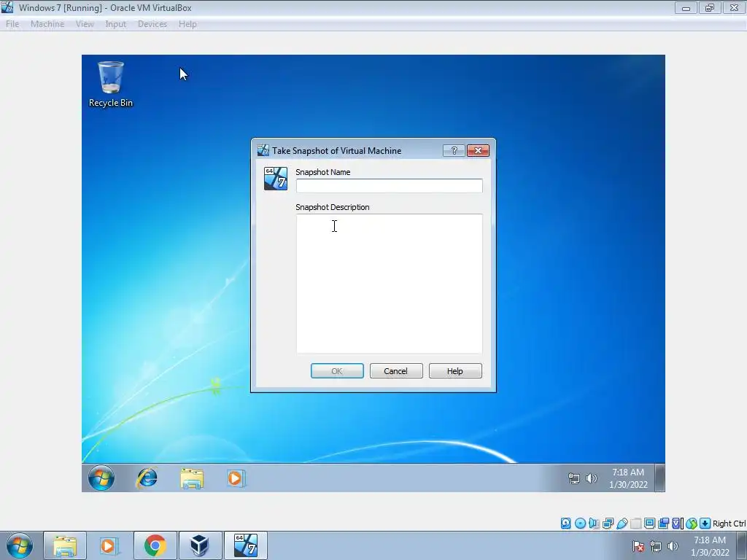Open Google Chrome from host taskbar
Image resolution: width=747 pixels, height=560 pixels.
tap(155, 545)
